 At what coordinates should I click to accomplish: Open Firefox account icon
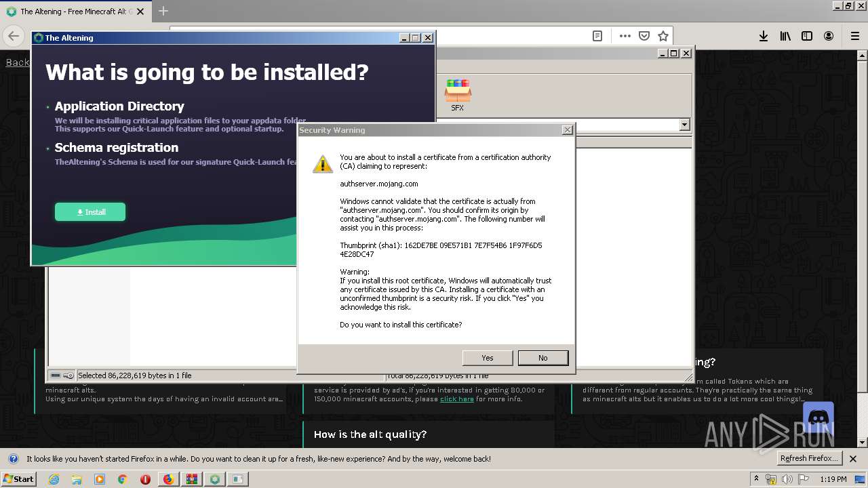pos(829,36)
